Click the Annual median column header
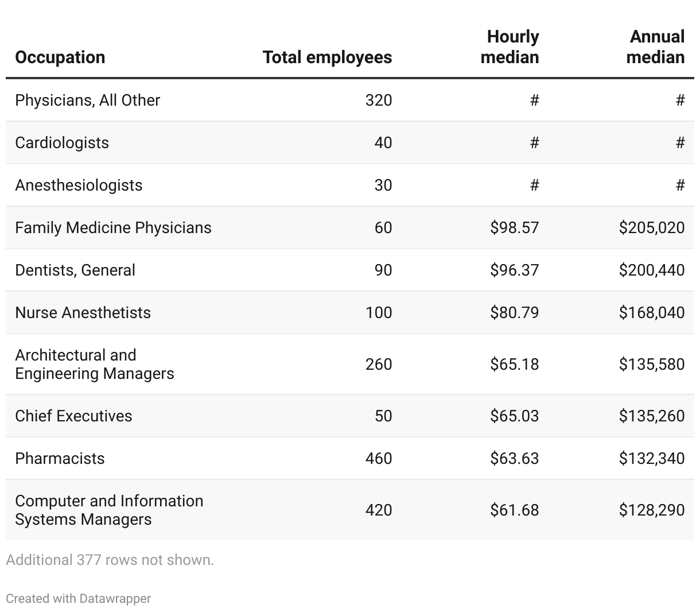Viewport: 700px width, 612px height. coord(655,47)
